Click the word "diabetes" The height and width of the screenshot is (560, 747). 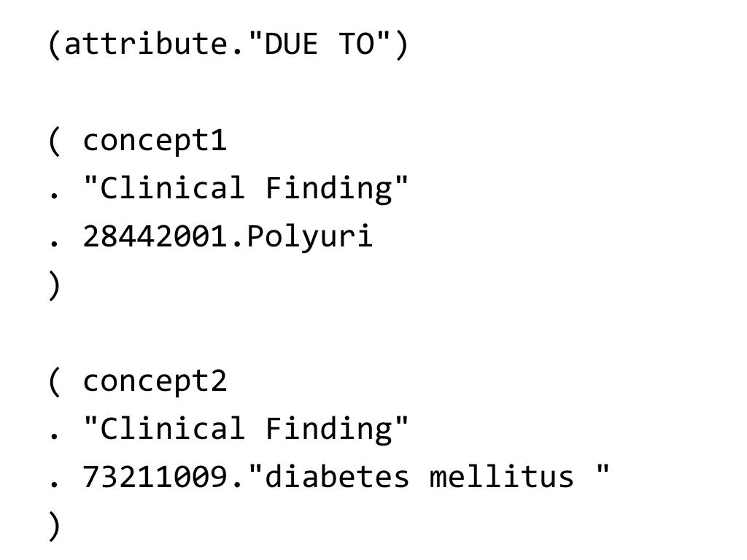(x=337, y=476)
